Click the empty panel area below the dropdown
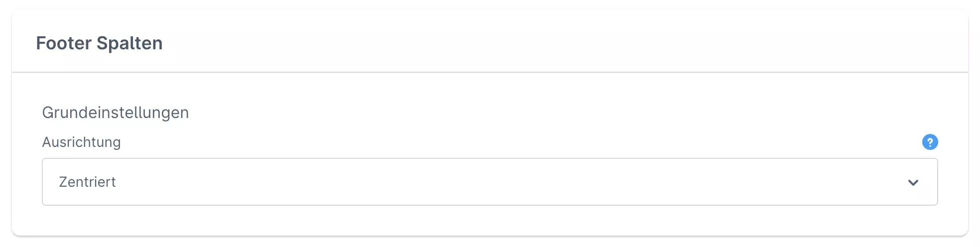 [489, 220]
